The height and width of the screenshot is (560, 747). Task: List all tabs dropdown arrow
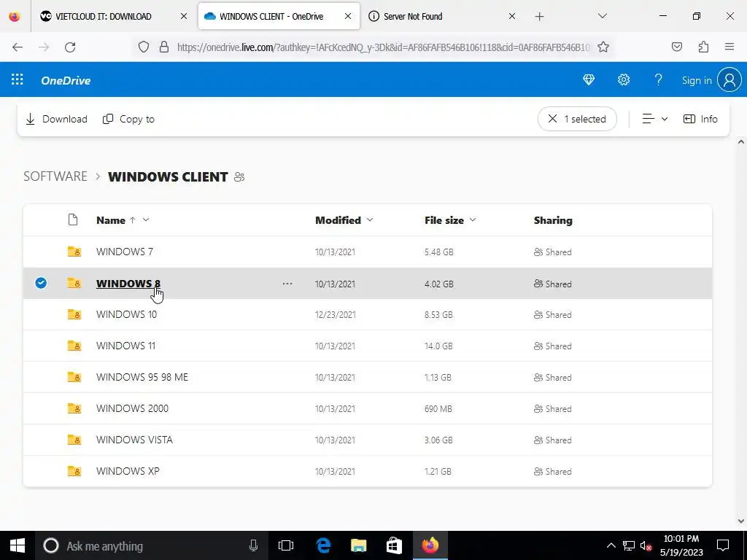[x=602, y=16]
